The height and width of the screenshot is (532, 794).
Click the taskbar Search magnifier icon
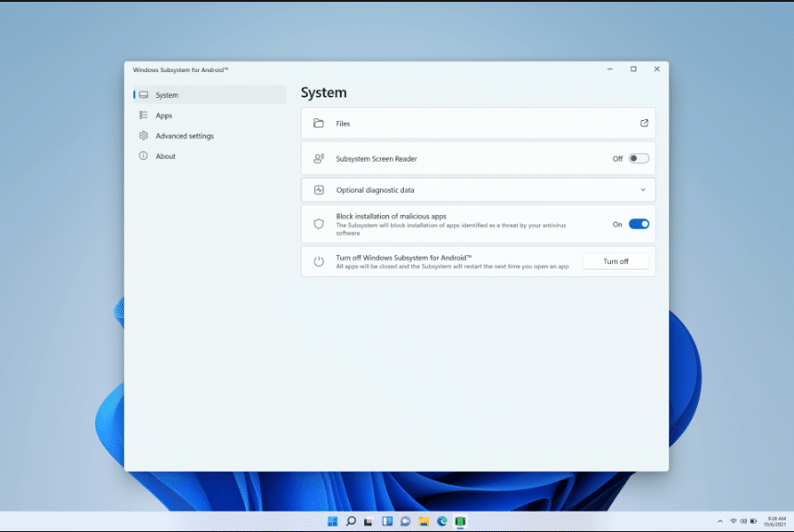tap(351, 522)
